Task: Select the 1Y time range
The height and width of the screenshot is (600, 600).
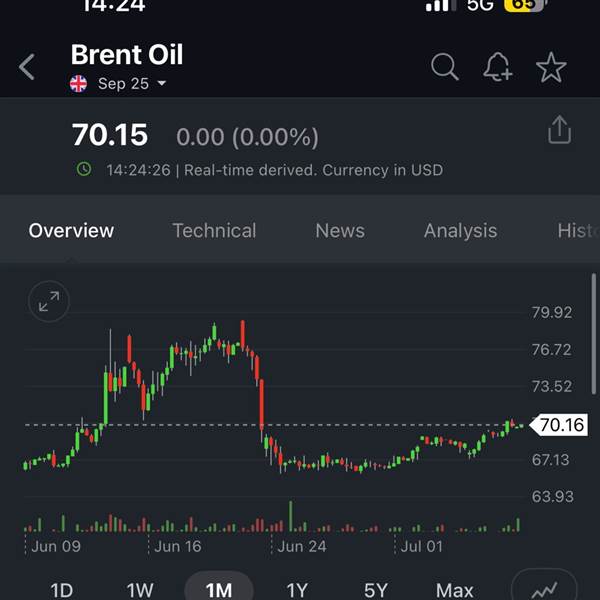Action: [297, 590]
